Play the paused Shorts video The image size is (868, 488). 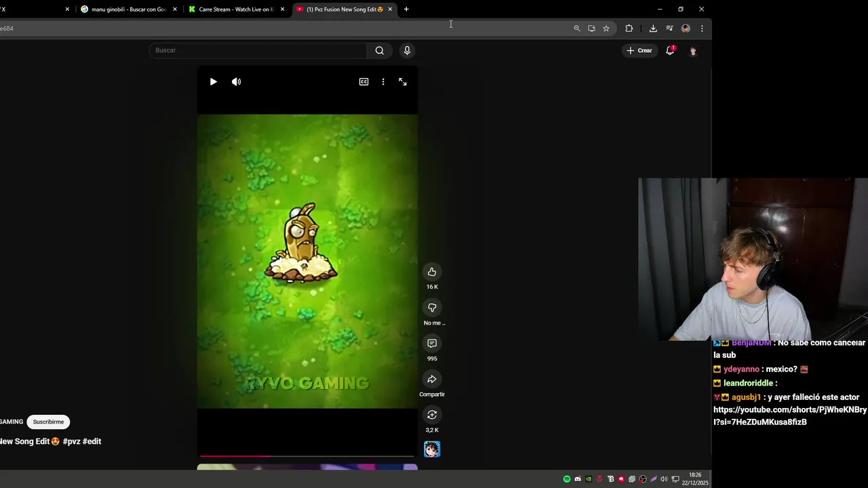point(213,81)
